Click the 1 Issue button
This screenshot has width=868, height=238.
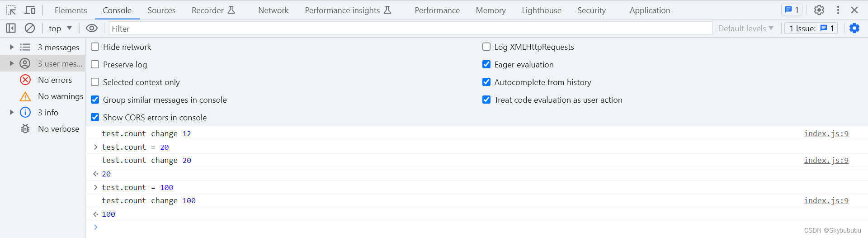point(811,29)
